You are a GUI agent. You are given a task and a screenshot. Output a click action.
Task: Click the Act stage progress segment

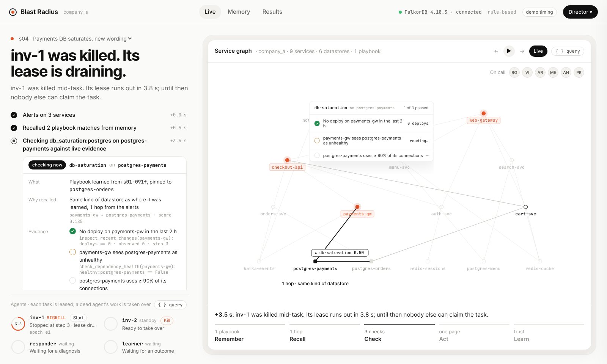click(x=474, y=334)
